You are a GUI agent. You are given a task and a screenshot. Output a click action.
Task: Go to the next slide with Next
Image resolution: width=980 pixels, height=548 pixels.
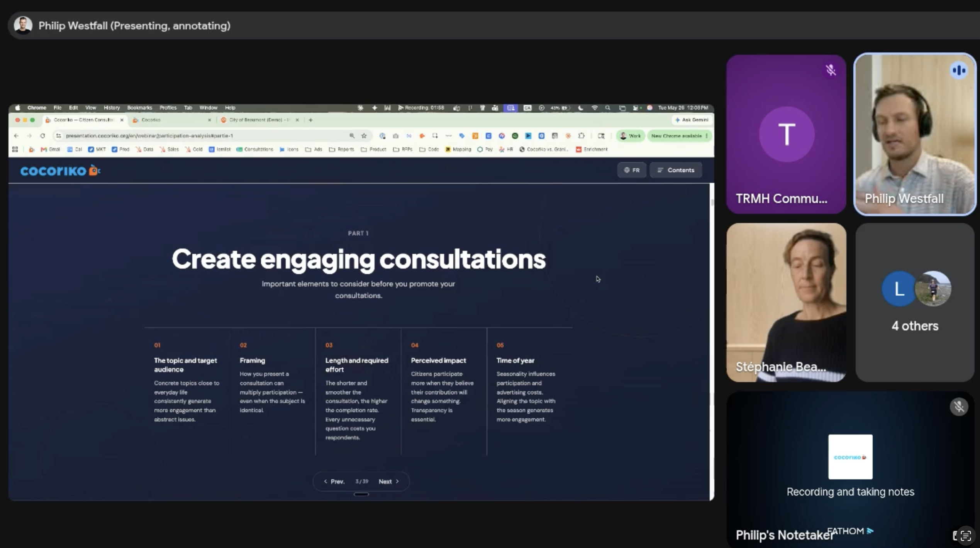(389, 482)
